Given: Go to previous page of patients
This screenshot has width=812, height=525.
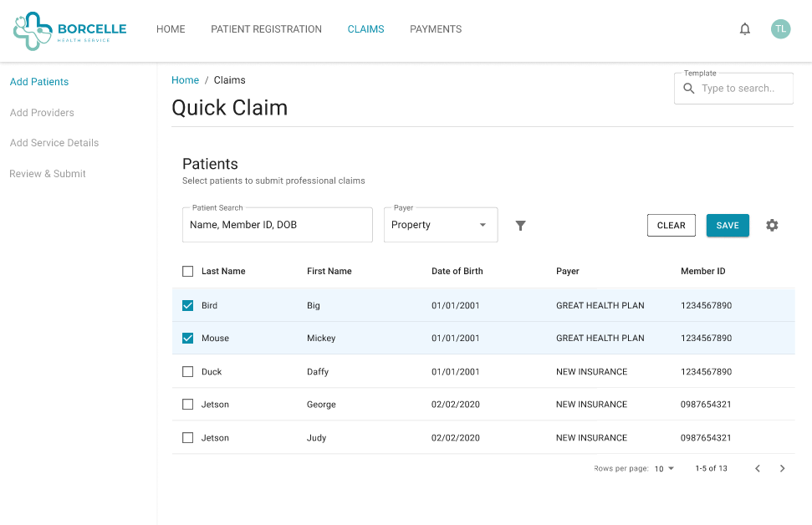Looking at the screenshot, I should pyautogui.click(x=758, y=469).
